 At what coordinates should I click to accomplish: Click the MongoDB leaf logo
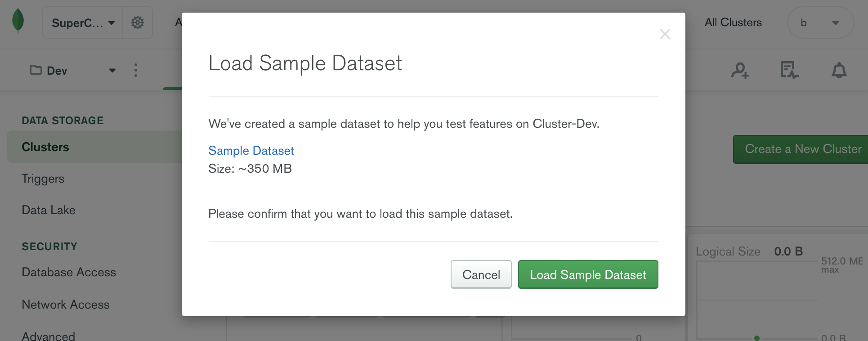click(18, 21)
